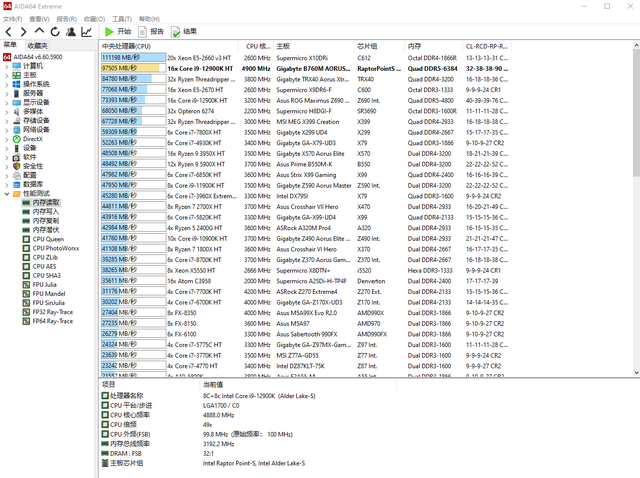Go forward with the right arrow toolbar icon

pyautogui.click(x=24, y=31)
